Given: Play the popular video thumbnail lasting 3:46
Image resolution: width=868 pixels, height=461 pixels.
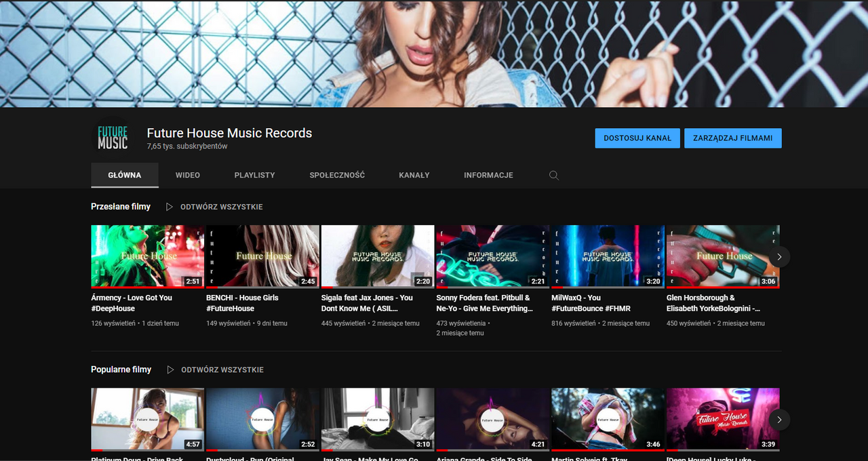Looking at the screenshot, I should click(x=608, y=420).
